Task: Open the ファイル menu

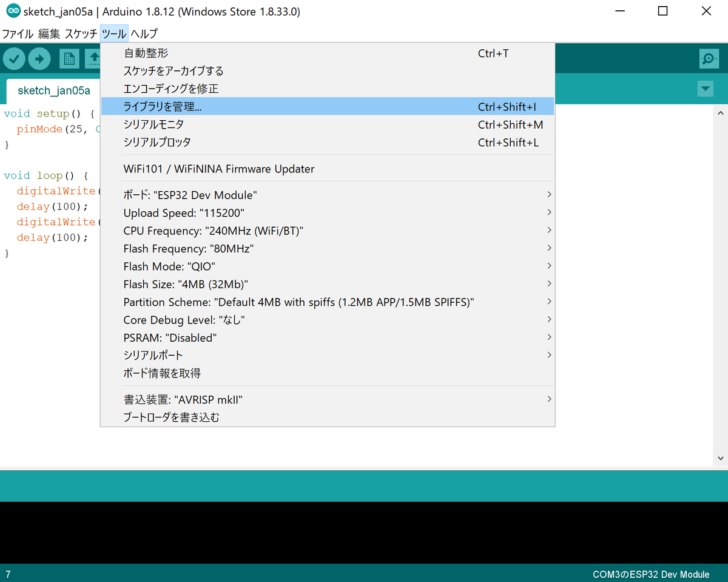Action: click(18, 34)
